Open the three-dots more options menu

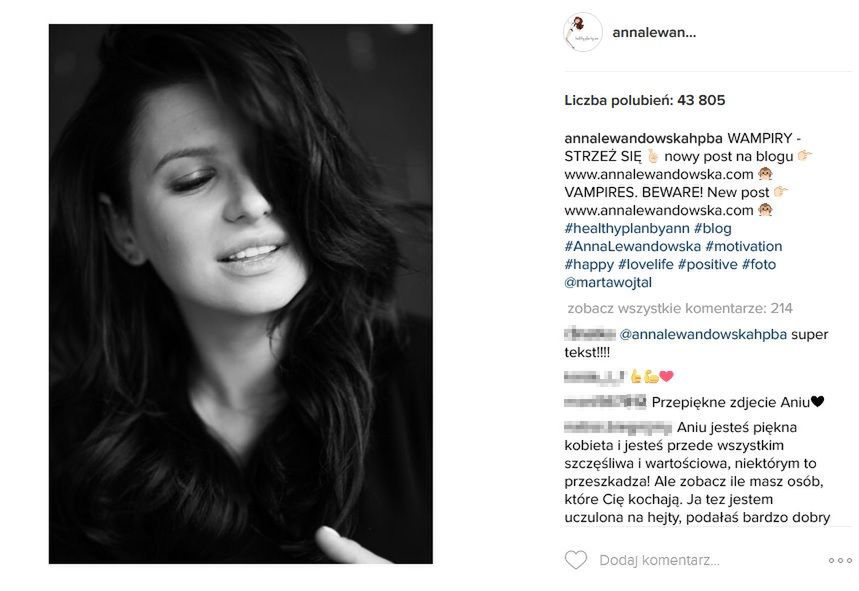click(x=840, y=560)
